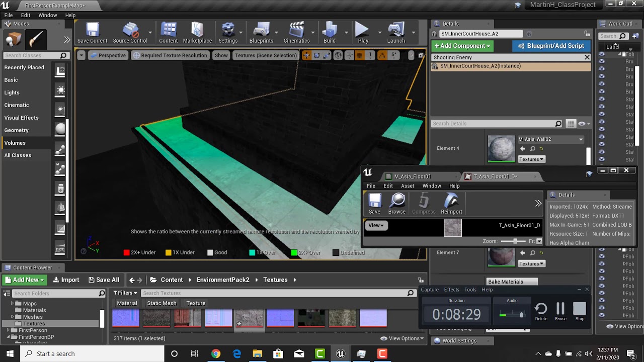Open the main File menu
The height and width of the screenshot is (362, 644).
pos(9,15)
